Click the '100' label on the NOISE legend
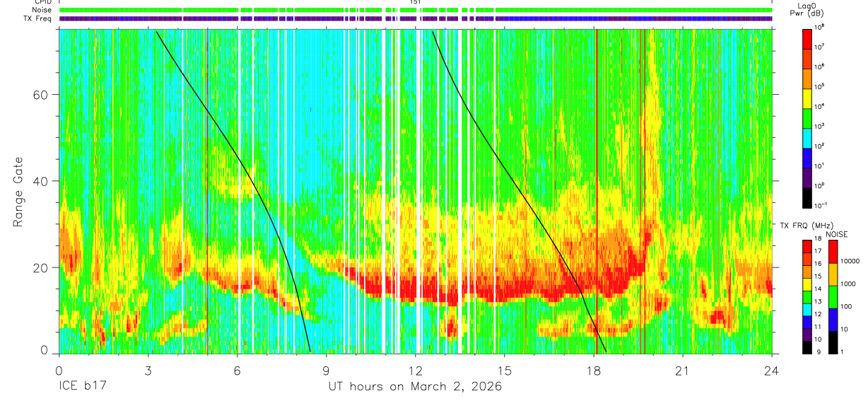Image resolution: width=868 pixels, height=401 pixels. 845,306
